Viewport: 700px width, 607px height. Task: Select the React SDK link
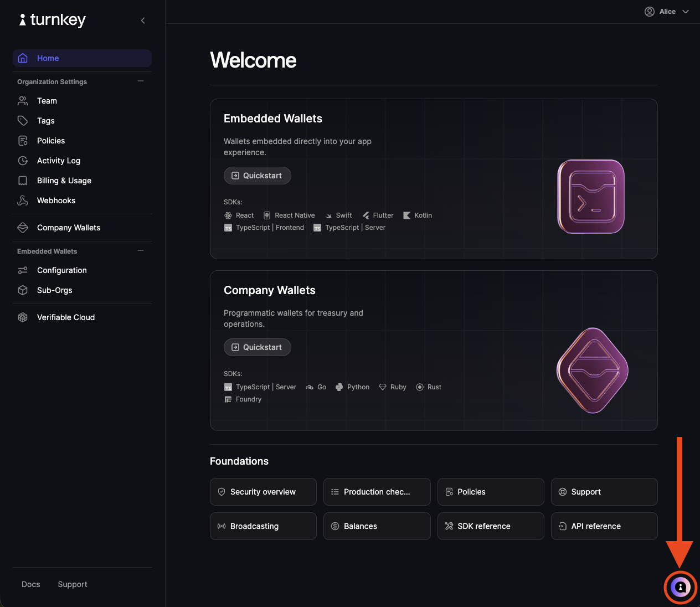coord(239,215)
